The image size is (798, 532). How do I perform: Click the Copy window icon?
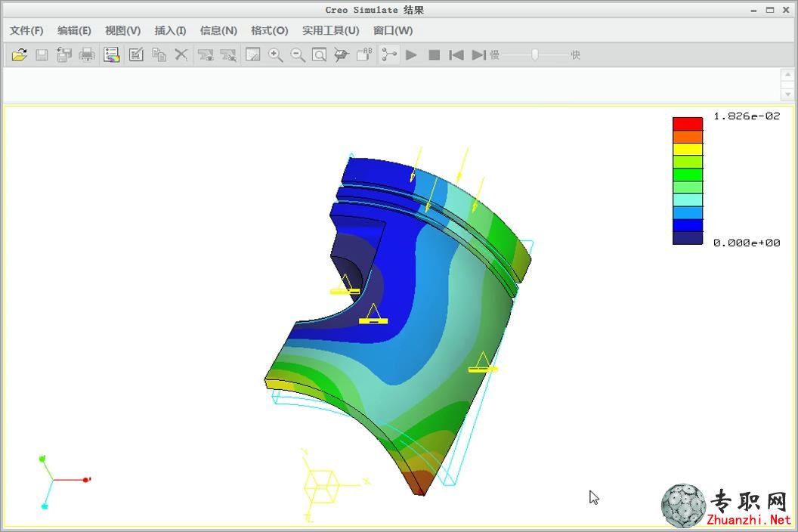pyautogui.click(x=159, y=54)
